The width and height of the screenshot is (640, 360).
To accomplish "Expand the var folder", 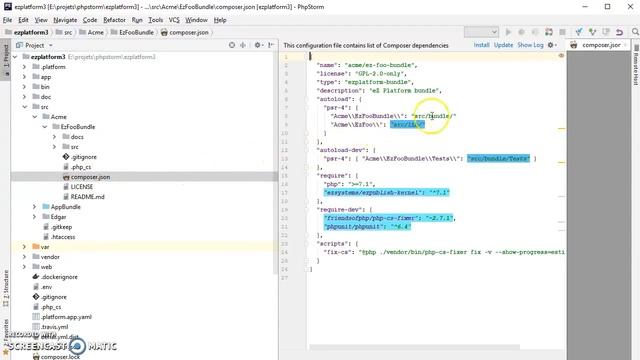I will point(24,247).
